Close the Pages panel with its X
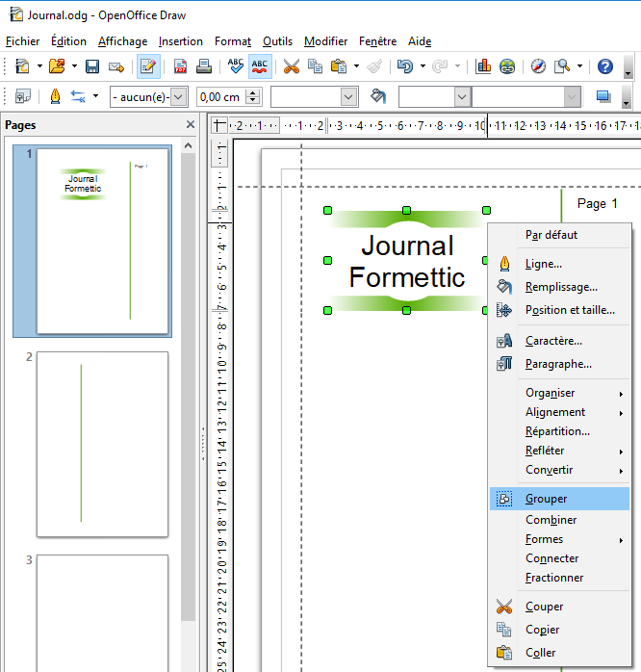641x672 pixels. tap(191, 125)
